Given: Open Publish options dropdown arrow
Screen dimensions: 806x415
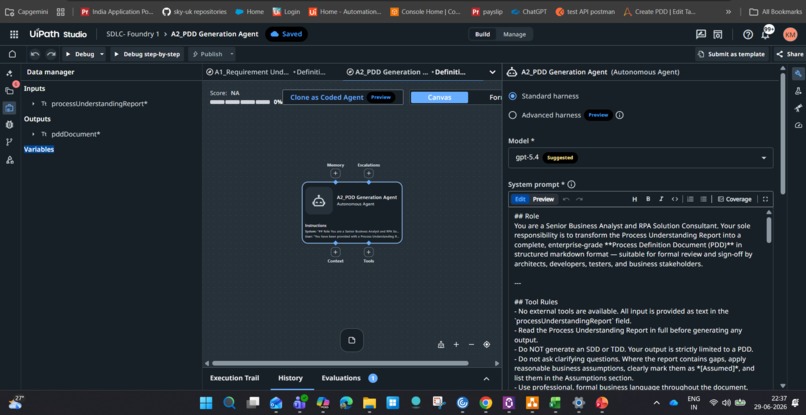Looking at the screenshot, I should [x=232, y=54].
